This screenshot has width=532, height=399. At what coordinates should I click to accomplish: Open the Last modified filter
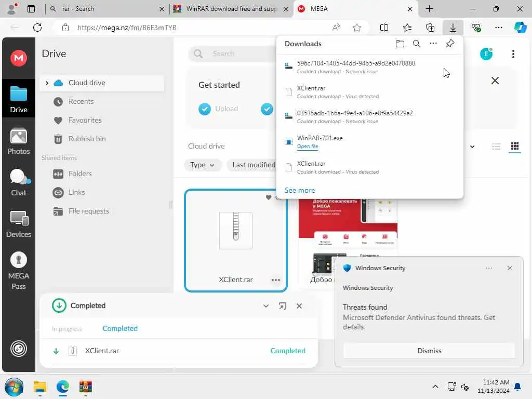click(x=253, y=165)
